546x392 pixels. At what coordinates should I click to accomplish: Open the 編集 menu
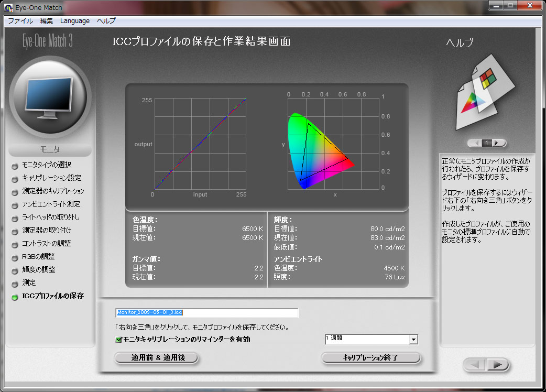coord(47,21)
